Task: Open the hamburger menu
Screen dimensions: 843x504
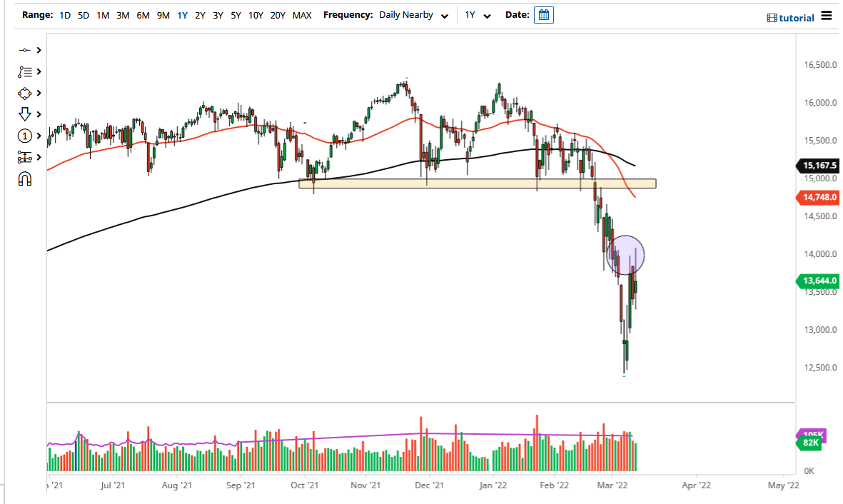Action: point(828,16)
